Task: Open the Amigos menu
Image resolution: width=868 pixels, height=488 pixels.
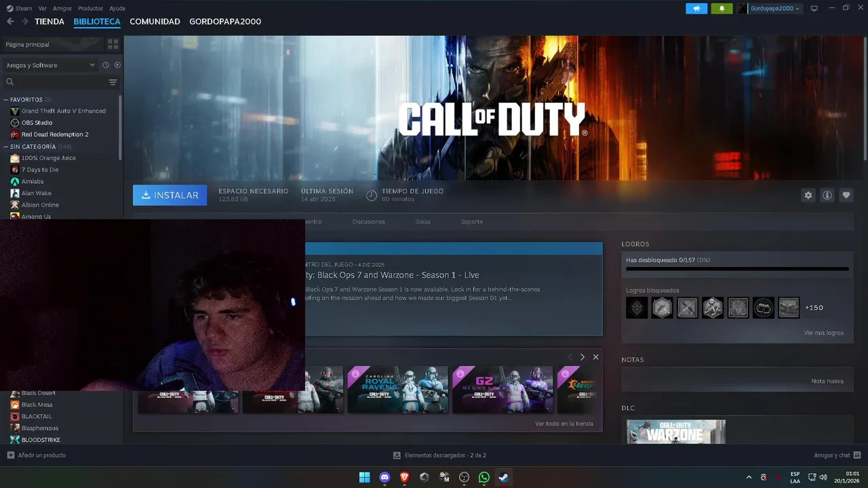Action: pos(62,8)
